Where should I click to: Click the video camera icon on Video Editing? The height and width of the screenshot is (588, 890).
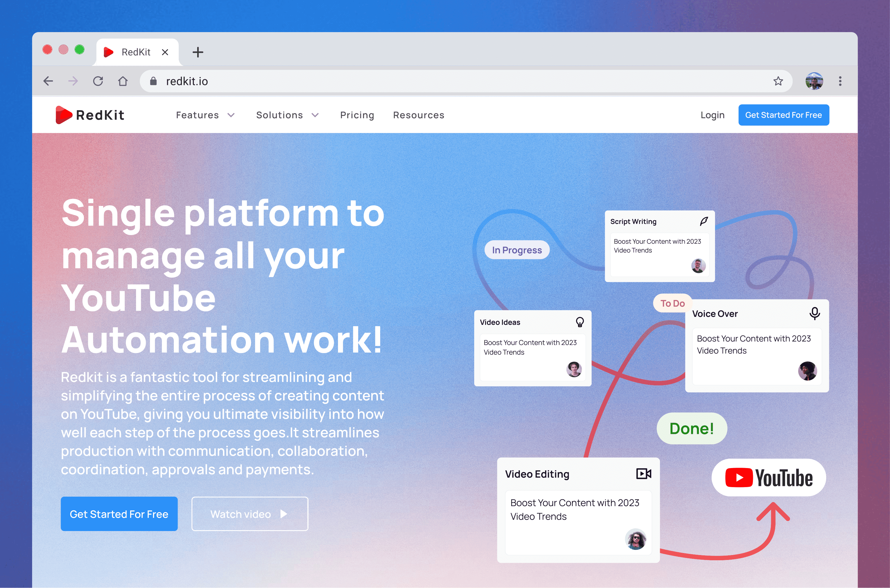tap(644, 474)
